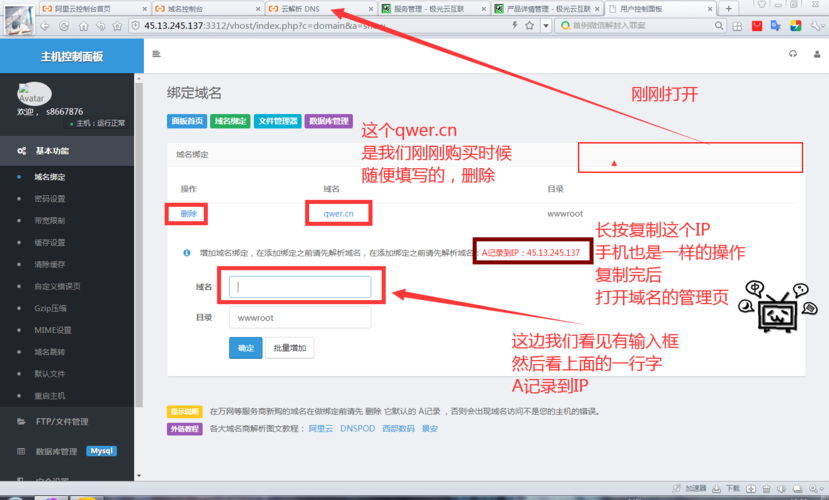
Task: Switch to the 阿里云控制台首页 tab
Action: 94,8
